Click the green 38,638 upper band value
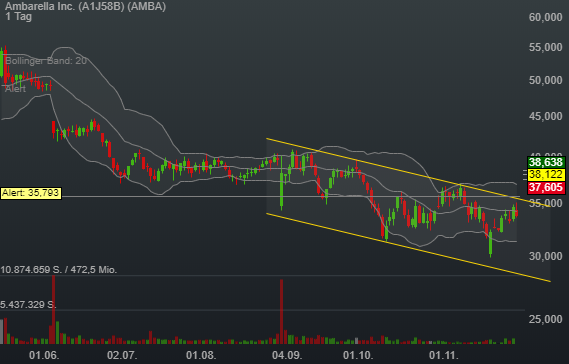This screenshot has height=364, width=569. pos(546,162)
